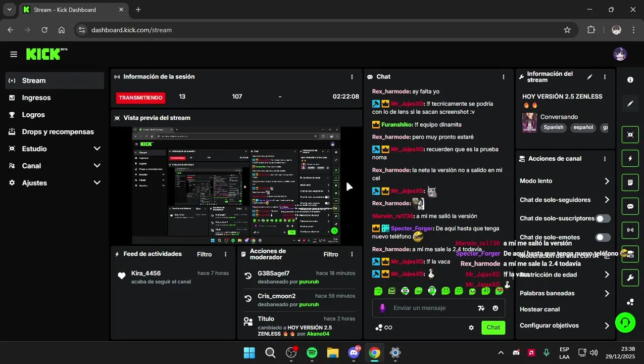The image size is (644, 364).
Task: Open Spotify from the taskbar
Action: click(312, 352)
